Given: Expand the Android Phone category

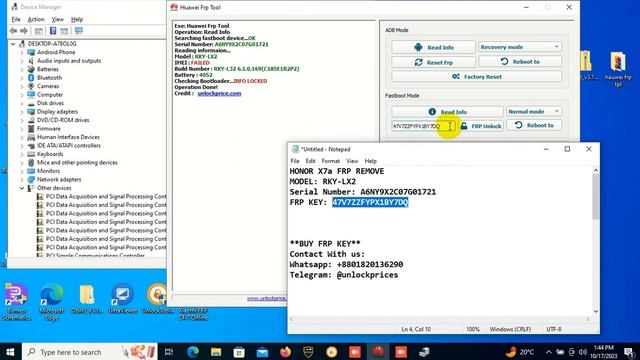Looking at the screenshot, I should [22, 52].
